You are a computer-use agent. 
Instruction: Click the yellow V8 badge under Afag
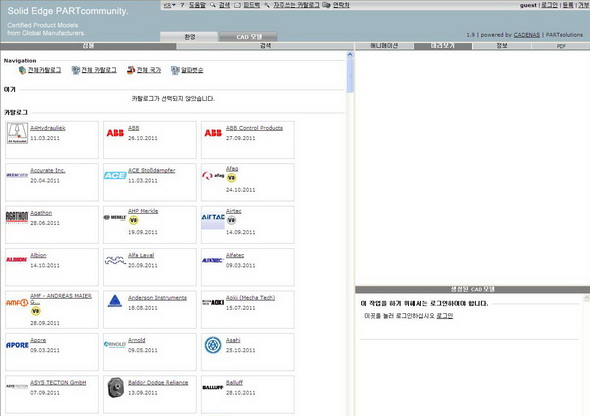point(231,178)
